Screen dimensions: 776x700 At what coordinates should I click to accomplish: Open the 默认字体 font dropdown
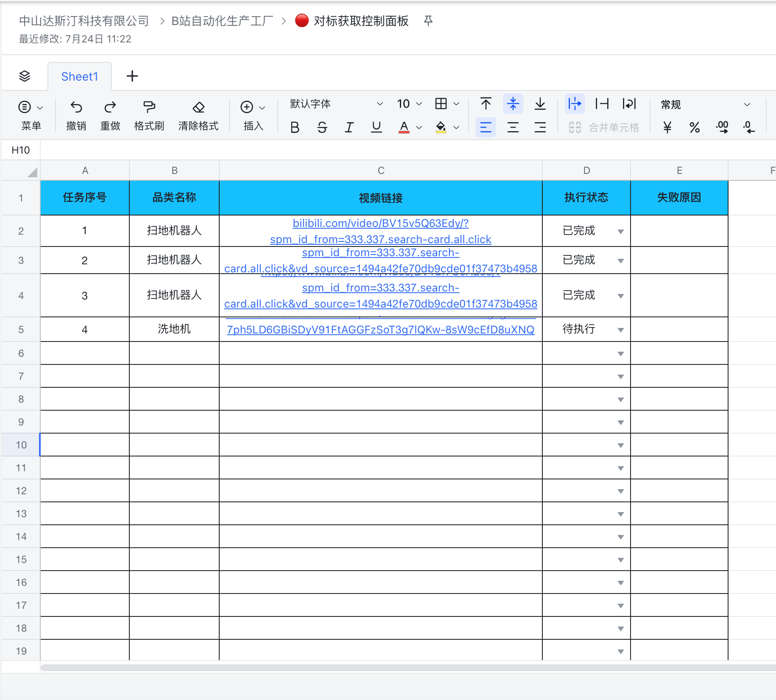click(x=336, y=104)
